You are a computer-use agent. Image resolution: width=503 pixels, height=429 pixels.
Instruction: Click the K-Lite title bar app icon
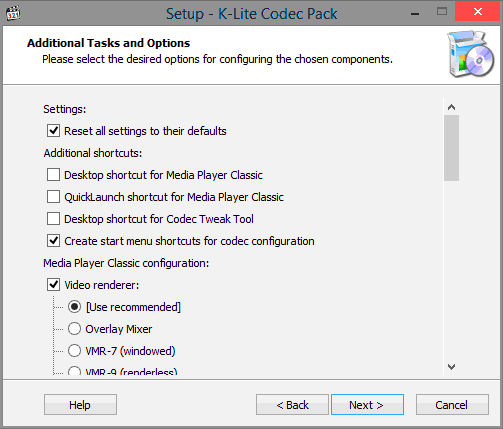[13, 13]
